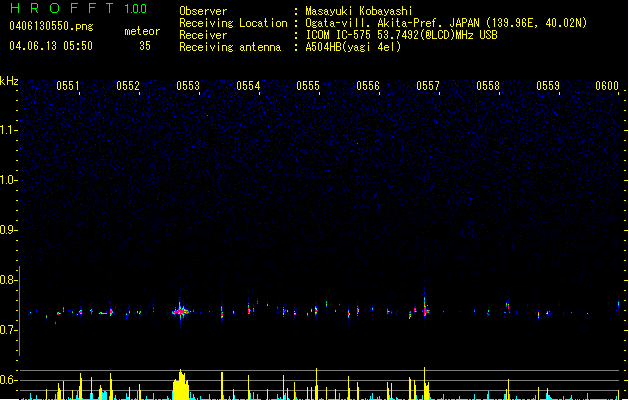629x400 pixels.
Task: Click the 0.8 kHz axis label
Action: pos(8,280)
